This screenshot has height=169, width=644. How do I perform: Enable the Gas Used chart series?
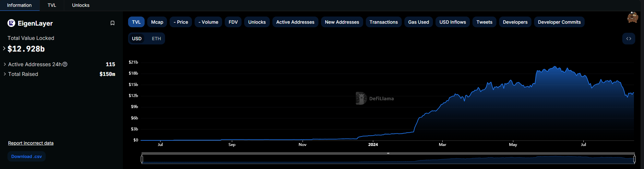tap(419, 22)
